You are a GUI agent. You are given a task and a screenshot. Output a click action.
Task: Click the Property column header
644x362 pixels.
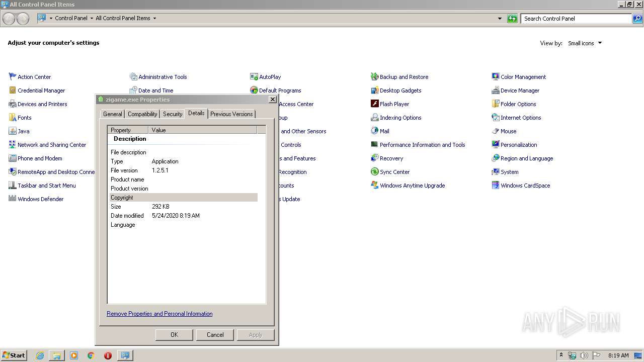click(128, 130)
